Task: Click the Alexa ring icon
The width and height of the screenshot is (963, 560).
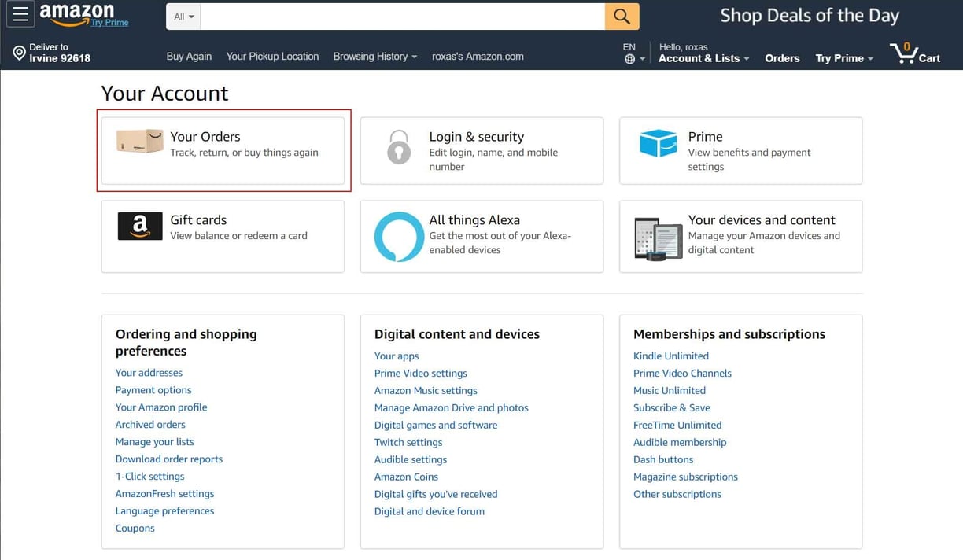Action: [399, 237]
